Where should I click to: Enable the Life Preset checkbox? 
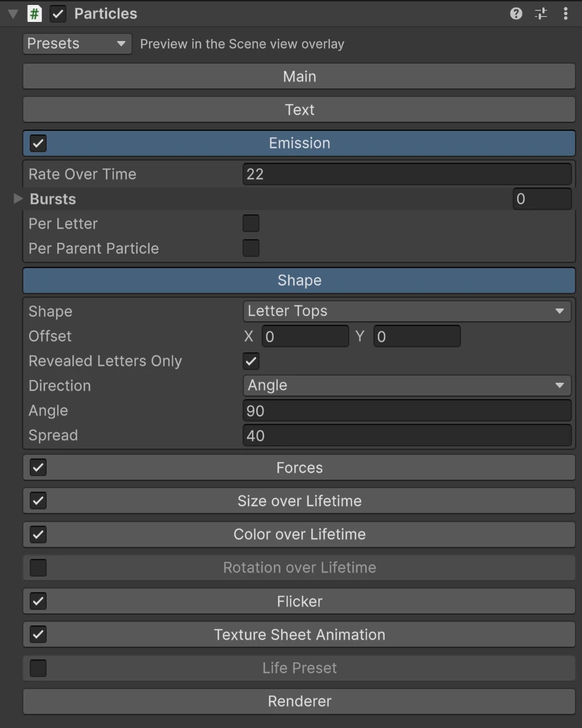pyautogui.click(x=38, y=668)
